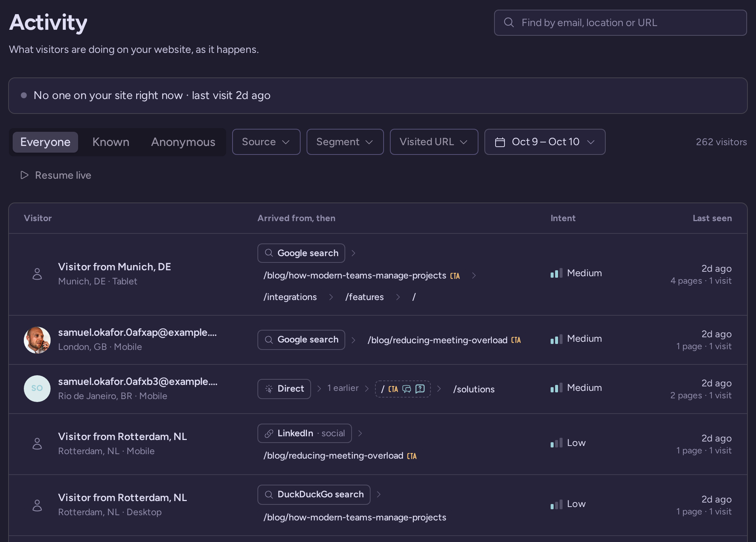Open the Source filter dropdown
This screenshot has width=756, height=542.
point(266,142)
